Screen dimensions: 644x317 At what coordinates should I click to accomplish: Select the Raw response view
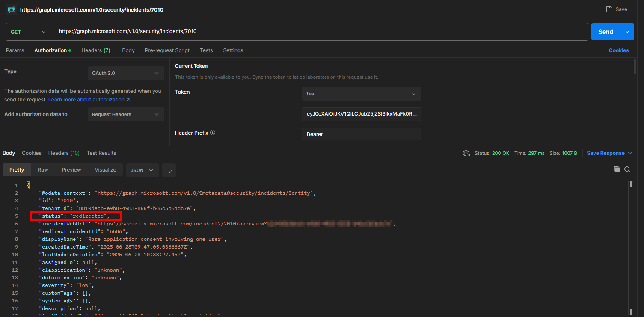tap(43, 170)
